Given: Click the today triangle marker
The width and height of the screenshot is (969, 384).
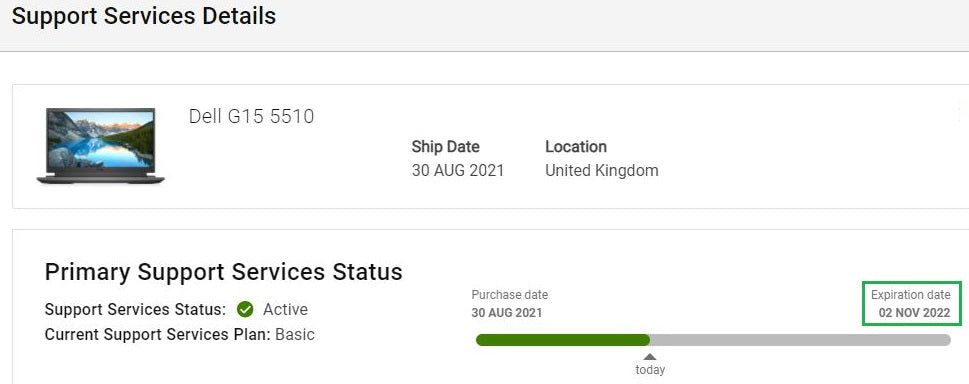Looking at the screenshot, I should pos(650,357).
